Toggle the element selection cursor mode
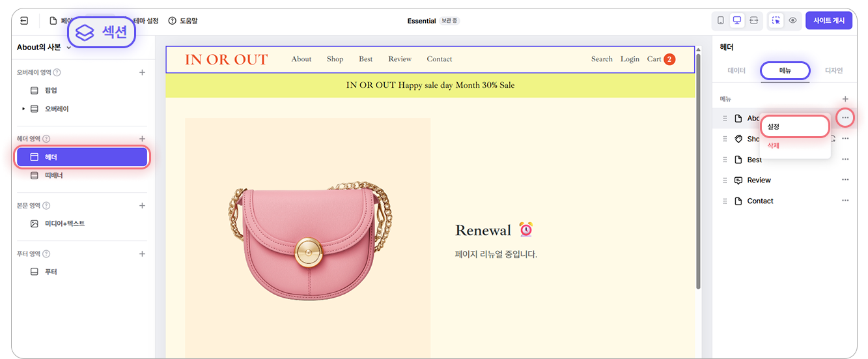This screenshot has width=868, height=359. coord(776,21)
